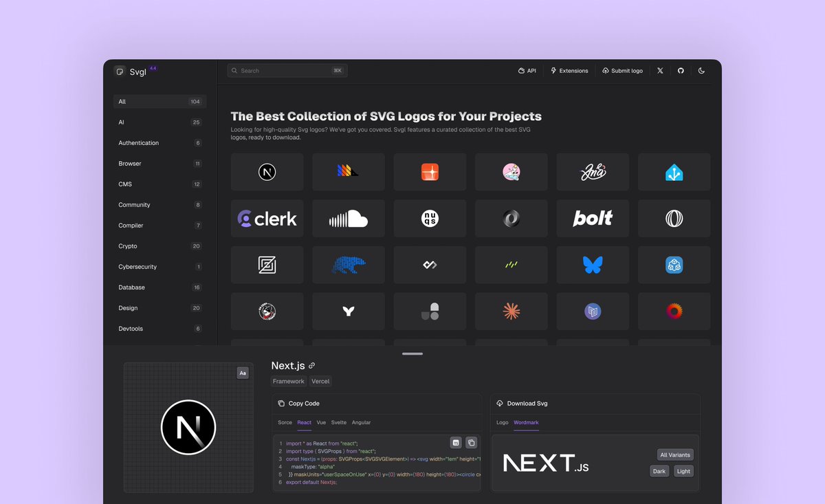Select the All category in the sidebar

pos(159,102)
